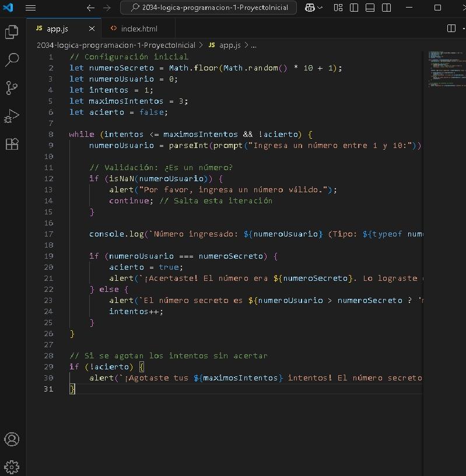
Task: Open the Source Control view
Action: point(12,88)
